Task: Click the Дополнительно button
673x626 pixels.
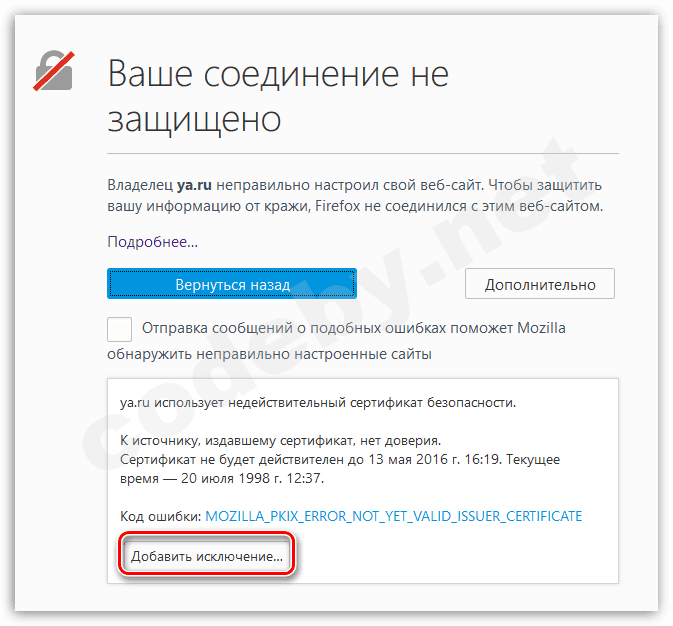Action: 540,284
